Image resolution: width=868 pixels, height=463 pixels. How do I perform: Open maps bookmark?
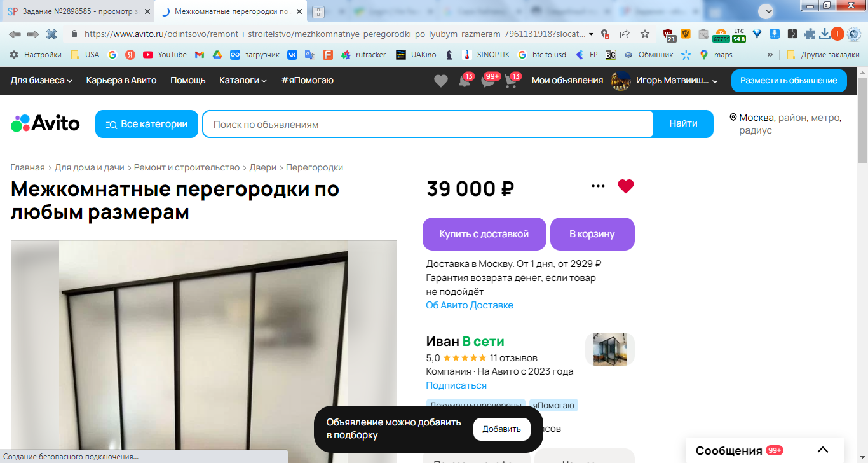click(x=716, y=55)
